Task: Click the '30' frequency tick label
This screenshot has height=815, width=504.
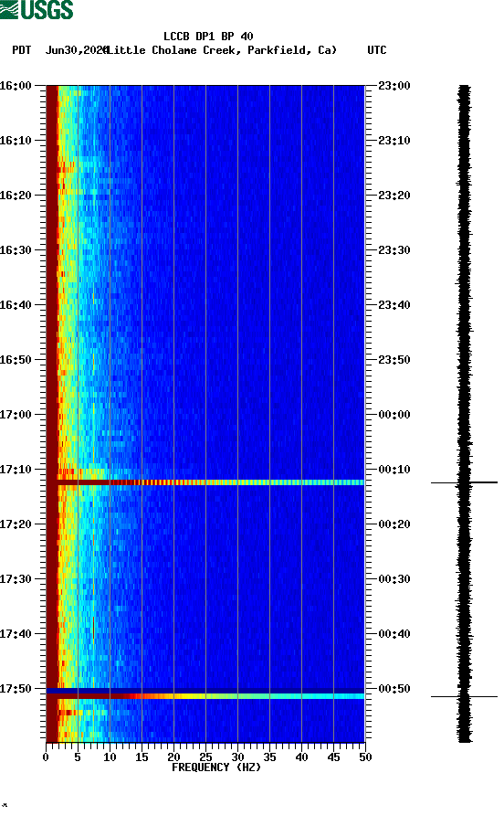Action: coord(238,757)
